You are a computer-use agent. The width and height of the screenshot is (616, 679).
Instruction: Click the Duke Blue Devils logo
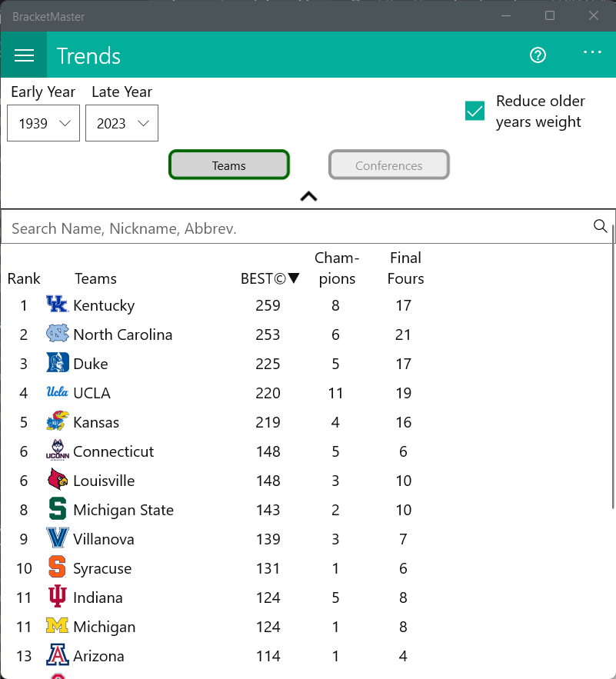57,363
